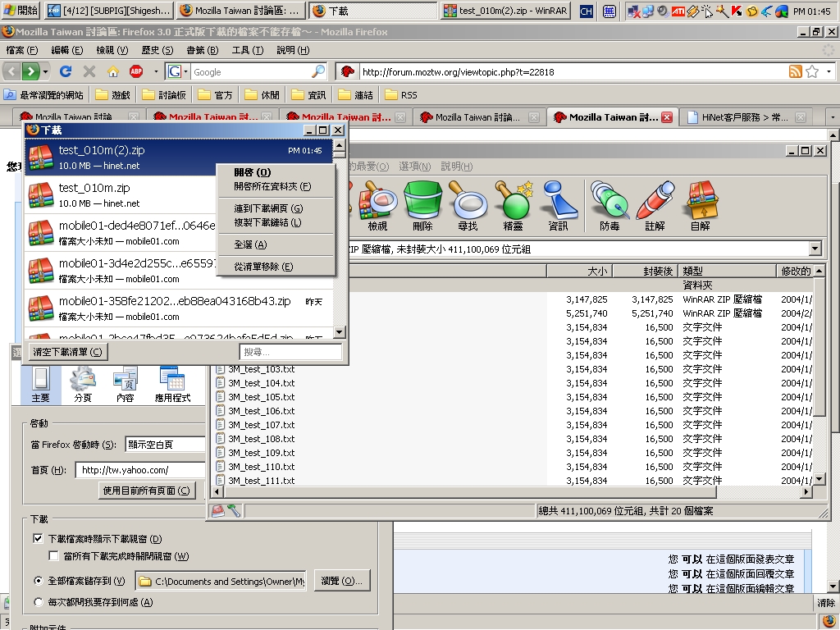Click the 清空下載清單 button
This screenshot has width=840, height=630.
point(67,352)
